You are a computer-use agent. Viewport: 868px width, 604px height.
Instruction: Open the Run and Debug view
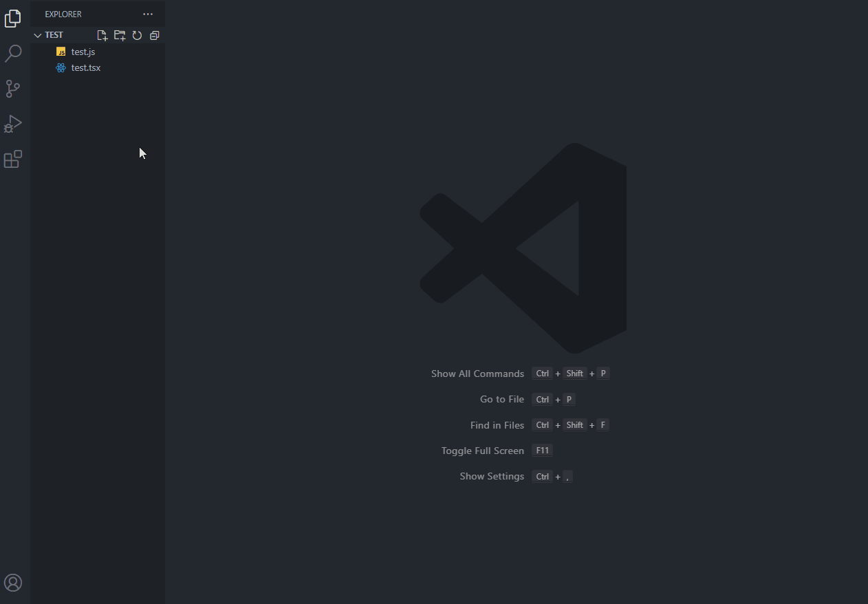click(x=13, y=124)
